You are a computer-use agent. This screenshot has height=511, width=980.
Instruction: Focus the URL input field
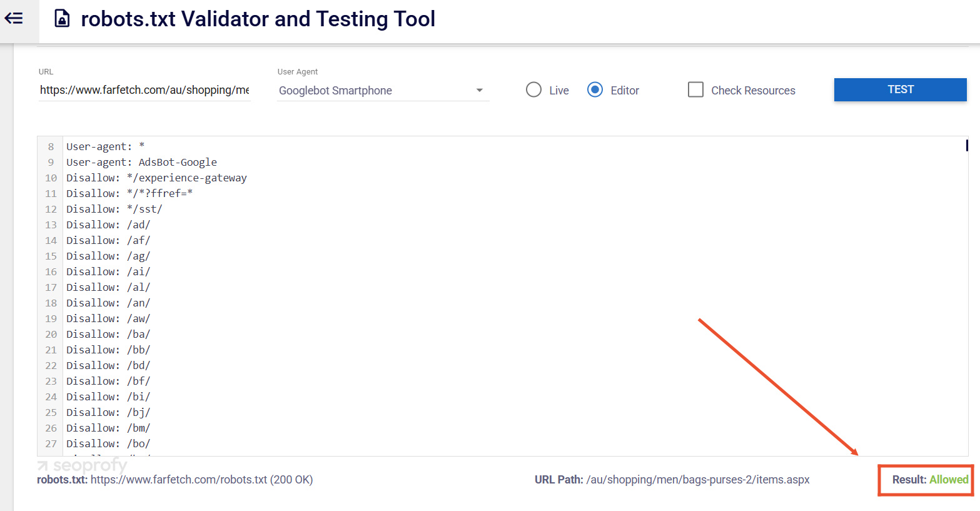tap(144, 90)
